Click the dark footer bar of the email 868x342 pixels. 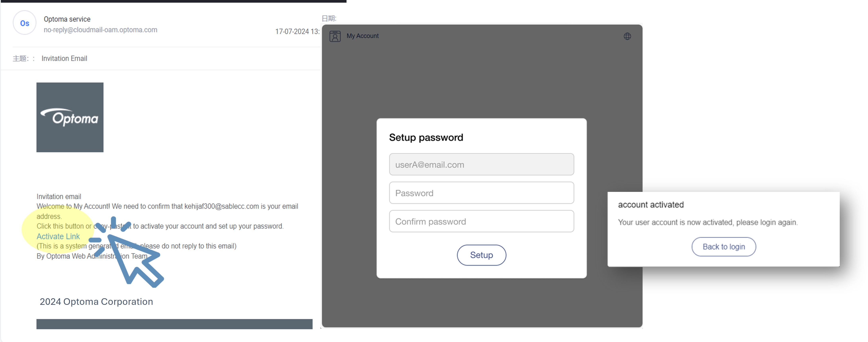(x=174, y=324)
